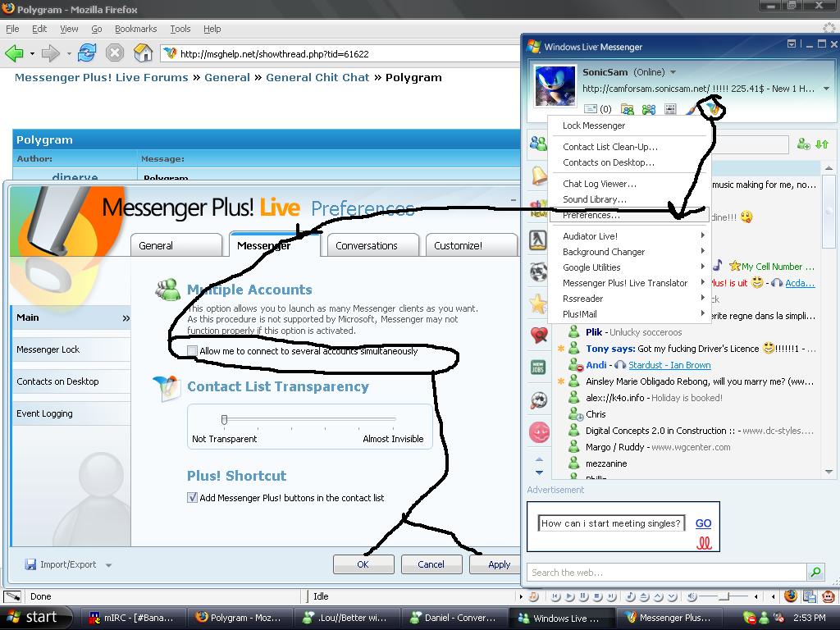Switch to the Conversations preferences tab
Image resolution: width=840 pixels, height=630 pixels.
click(x=366, y=245)
